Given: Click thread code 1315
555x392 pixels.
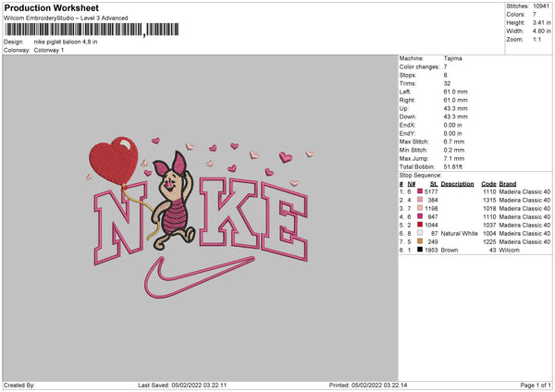Looking at the screenshot, I should pos(489,201).
